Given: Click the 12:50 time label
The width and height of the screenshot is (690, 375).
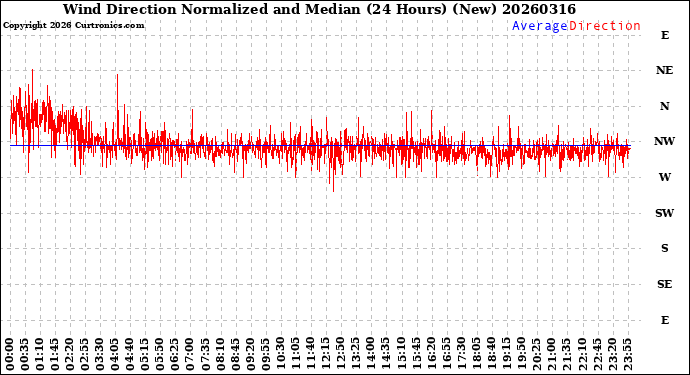Looking at the screenshot, I should [341, 354].
